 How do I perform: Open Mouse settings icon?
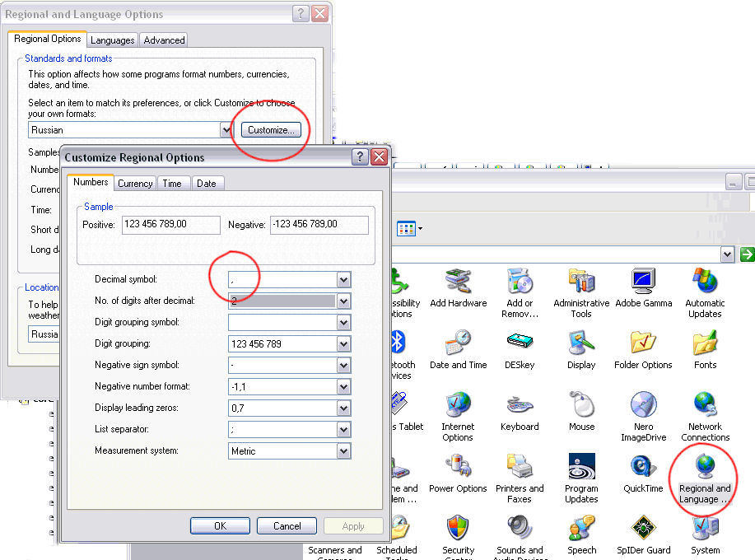pyautogui.click(x=581, y=404)
